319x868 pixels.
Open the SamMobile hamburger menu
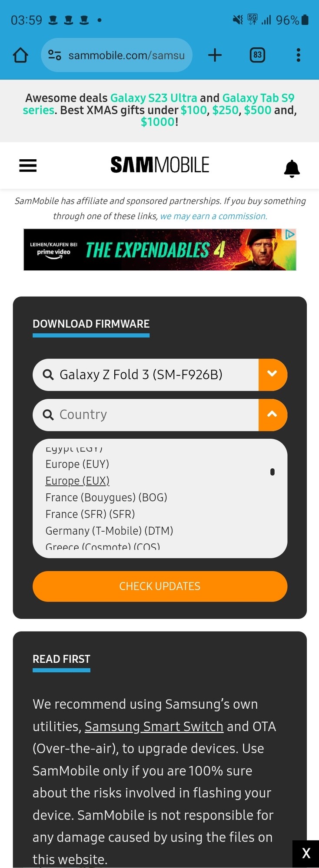(28, 165)
